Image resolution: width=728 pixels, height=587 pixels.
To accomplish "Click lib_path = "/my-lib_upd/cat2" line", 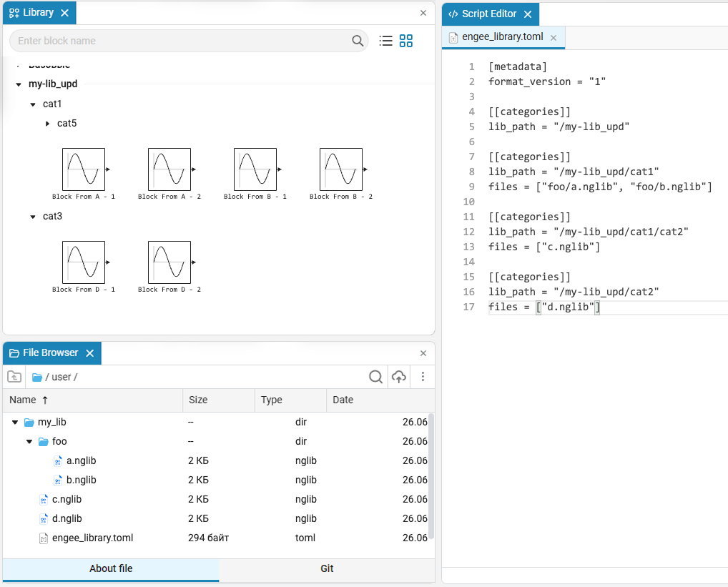I will click(574, 292).
